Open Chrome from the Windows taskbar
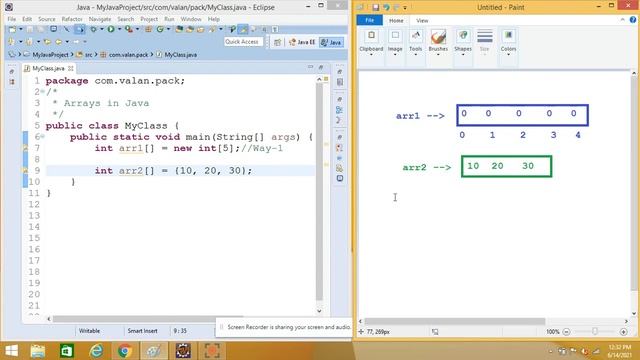The width and height of the screenshot is (640, 360). click(125, 351)
